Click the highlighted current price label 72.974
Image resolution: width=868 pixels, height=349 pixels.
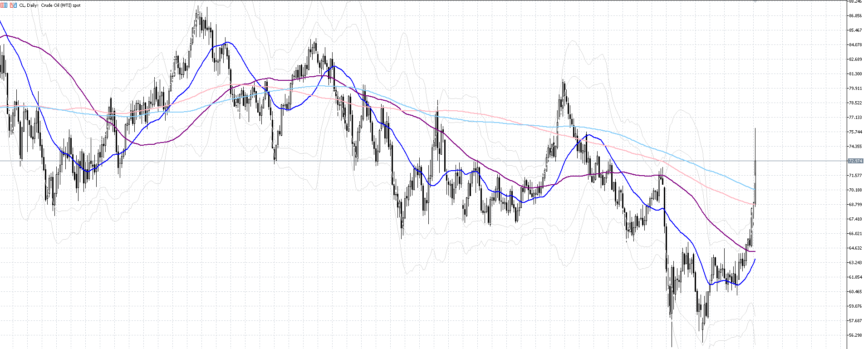[855, 161]
